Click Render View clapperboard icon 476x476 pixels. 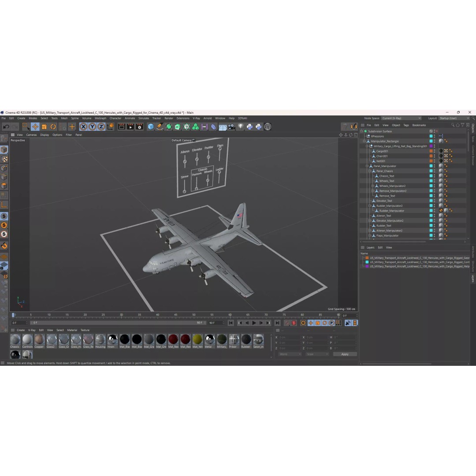[x=122, y=126]
